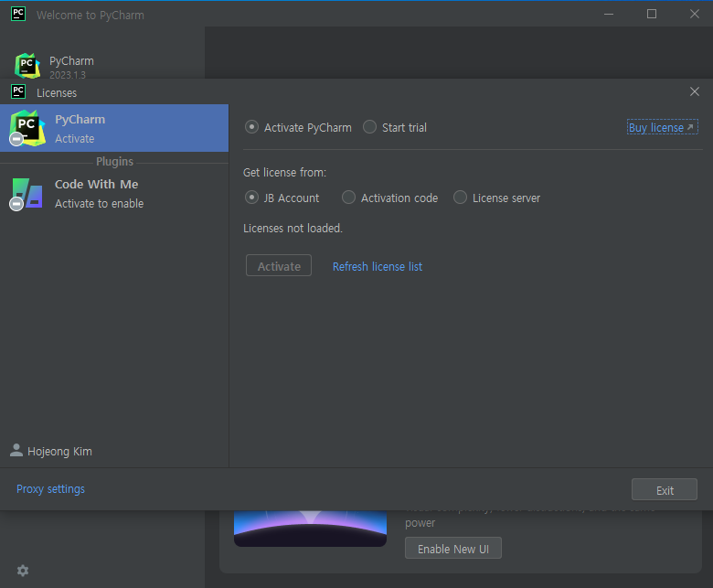Viewport: 713px width, 588px height.
Task: Minimize the Welcome to PyCharm window
Action: click(x=609, y=14)
